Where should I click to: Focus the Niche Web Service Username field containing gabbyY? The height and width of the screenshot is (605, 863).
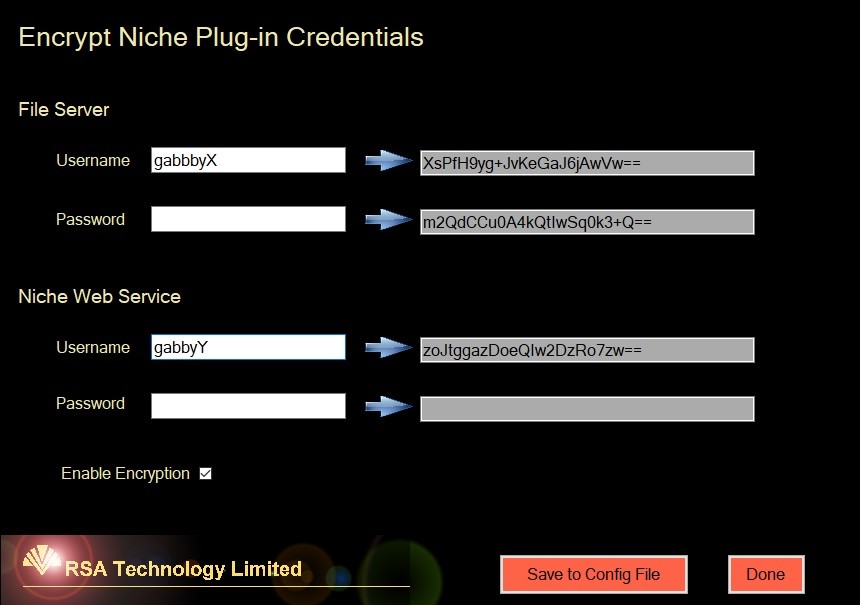pos(248,347)
